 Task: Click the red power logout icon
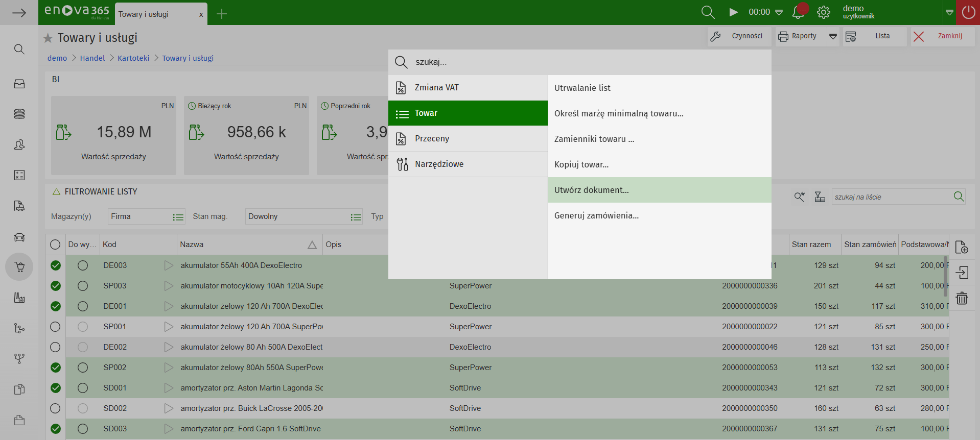click(x=968, y=12)
